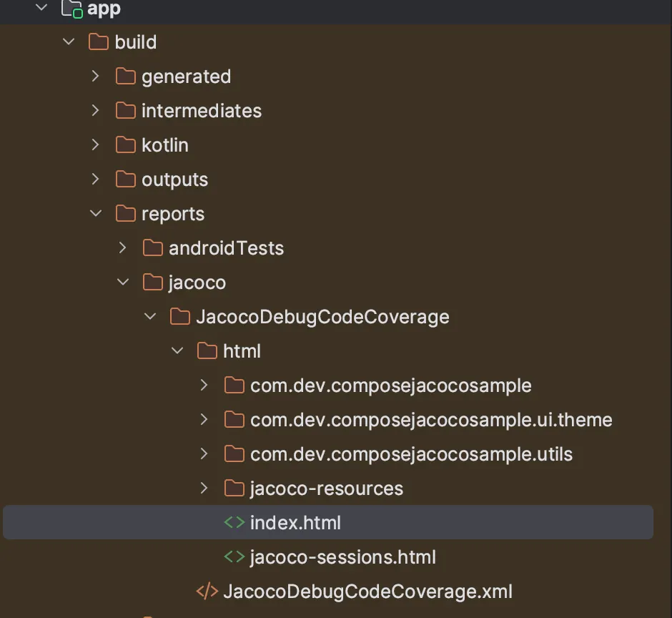This screenshot has width=672, height=618.
Task: Click the highlighted index.html entry
Action: pyautogui.click(x=296, y=522)
